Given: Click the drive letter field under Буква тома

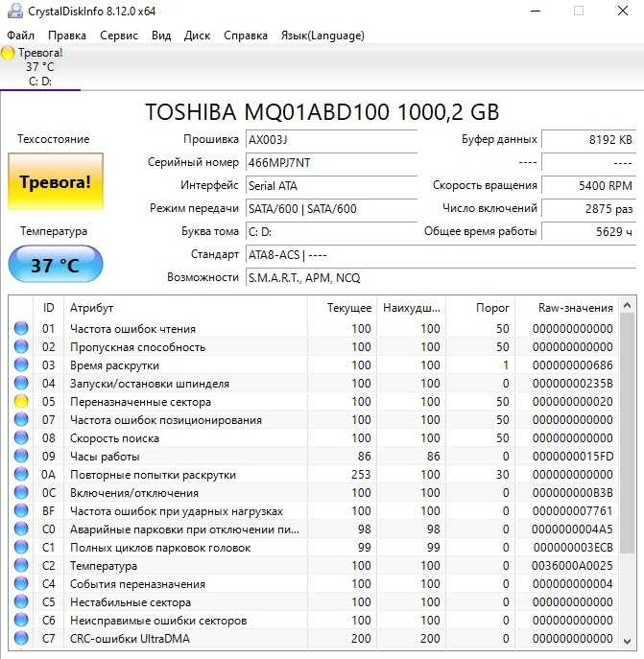Looking at the screenshot, I should click(331, 231).
